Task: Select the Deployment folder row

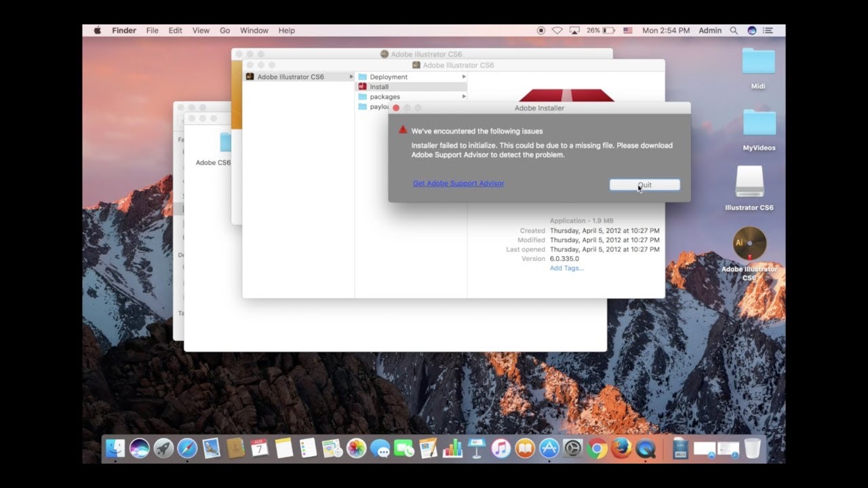Action: tap(411, 77)
